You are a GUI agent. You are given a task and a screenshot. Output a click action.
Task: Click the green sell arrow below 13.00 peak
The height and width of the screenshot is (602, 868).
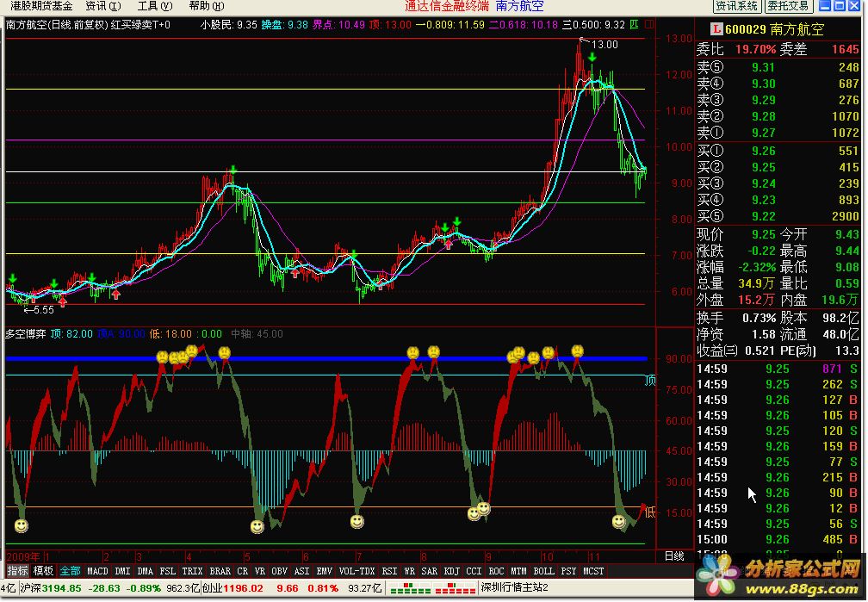pos(592,58)
